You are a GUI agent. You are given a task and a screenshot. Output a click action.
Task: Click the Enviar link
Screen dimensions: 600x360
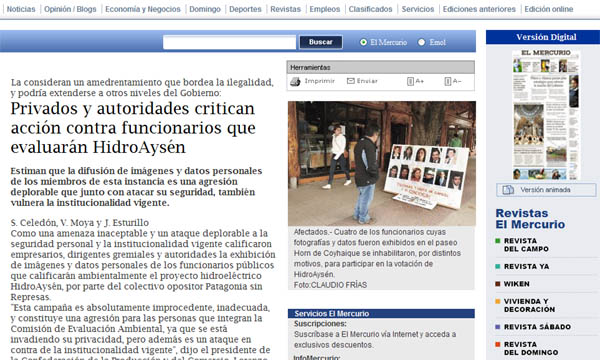pos(367,81)
